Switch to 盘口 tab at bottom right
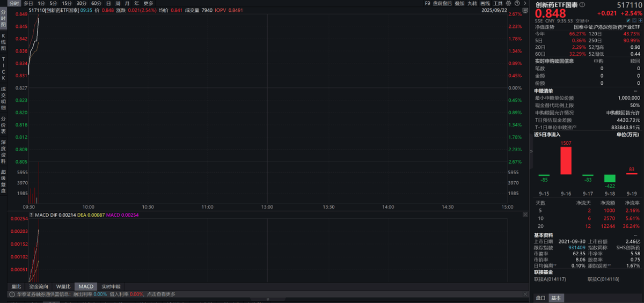 coord(541,298)
